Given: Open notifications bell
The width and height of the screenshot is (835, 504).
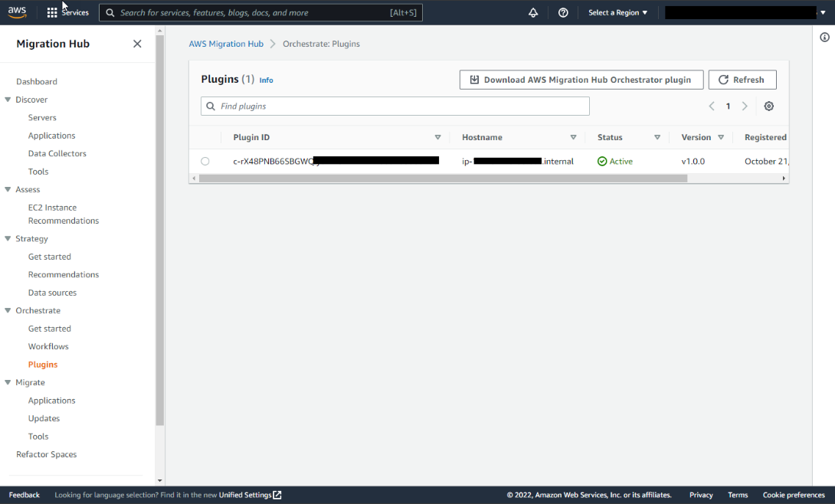Looking at the screenshot, I should [533, 13].
